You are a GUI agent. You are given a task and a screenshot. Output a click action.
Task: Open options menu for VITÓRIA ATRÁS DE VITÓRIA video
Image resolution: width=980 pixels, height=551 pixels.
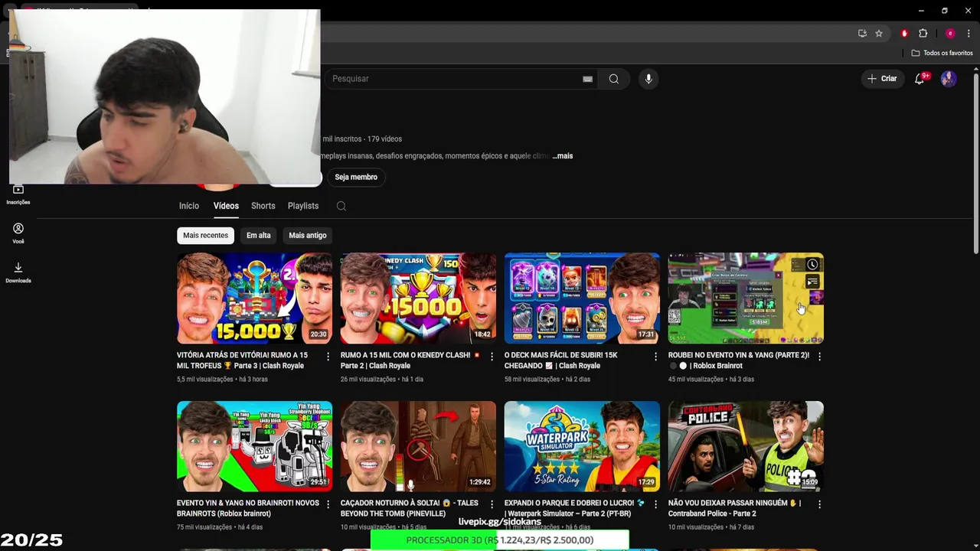pyautogui.click(x=328, y=357)
